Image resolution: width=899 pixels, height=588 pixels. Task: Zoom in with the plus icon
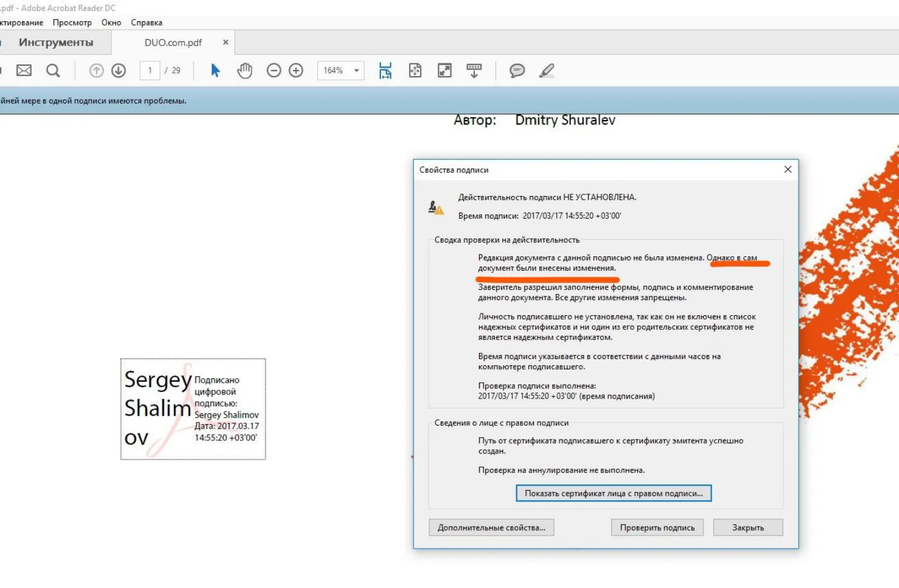(296, 71)
